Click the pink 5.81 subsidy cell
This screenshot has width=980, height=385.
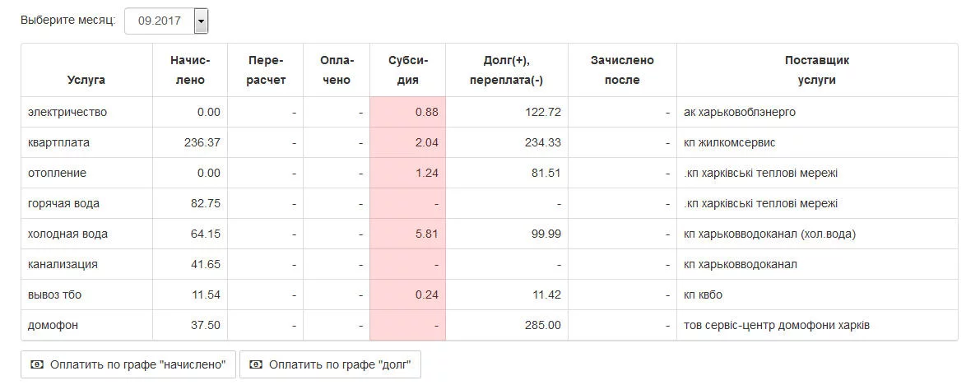pos(407,234)
